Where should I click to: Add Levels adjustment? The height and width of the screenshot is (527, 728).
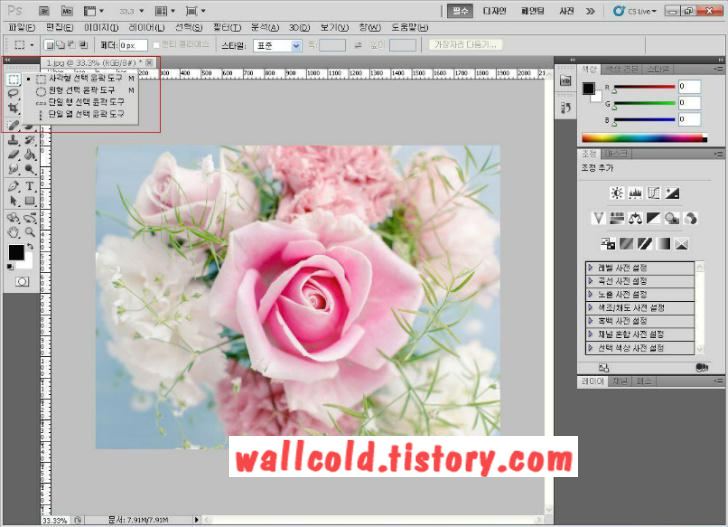coord(635,193)
